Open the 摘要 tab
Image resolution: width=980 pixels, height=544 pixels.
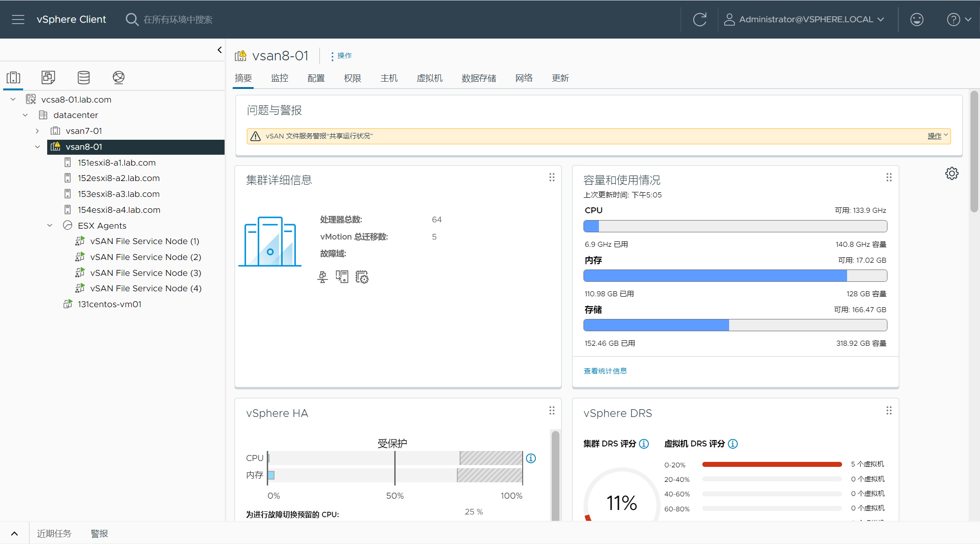(x=243, y=78)
